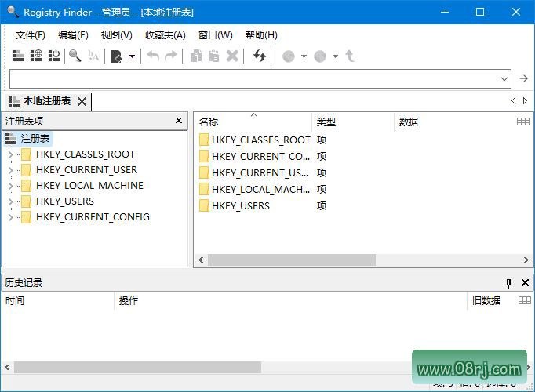Click the 时间 column header

pyautogui.click(x=58, y=300)
